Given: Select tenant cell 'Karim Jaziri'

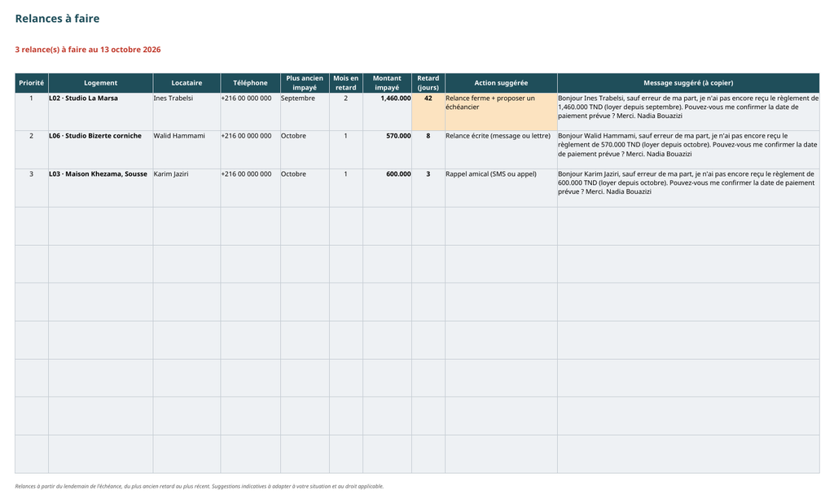Looking at the screenshot, I should pyautogui.click(x=187, y=188).
